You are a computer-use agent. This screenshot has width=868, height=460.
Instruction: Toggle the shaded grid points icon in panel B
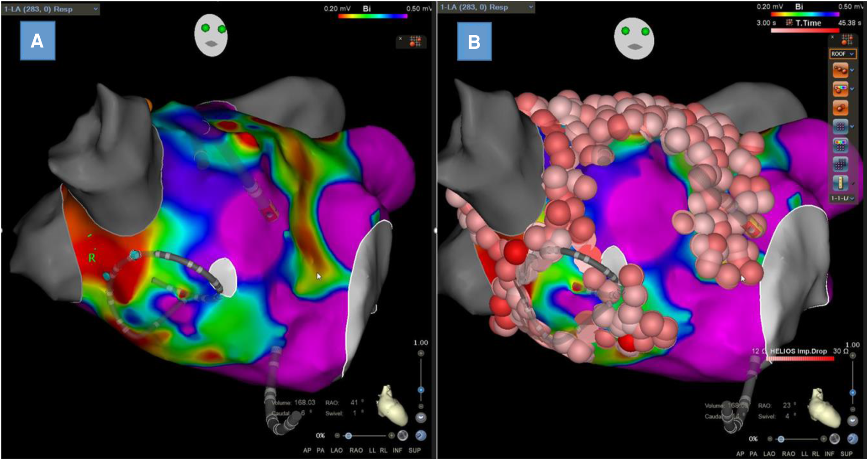840,164
